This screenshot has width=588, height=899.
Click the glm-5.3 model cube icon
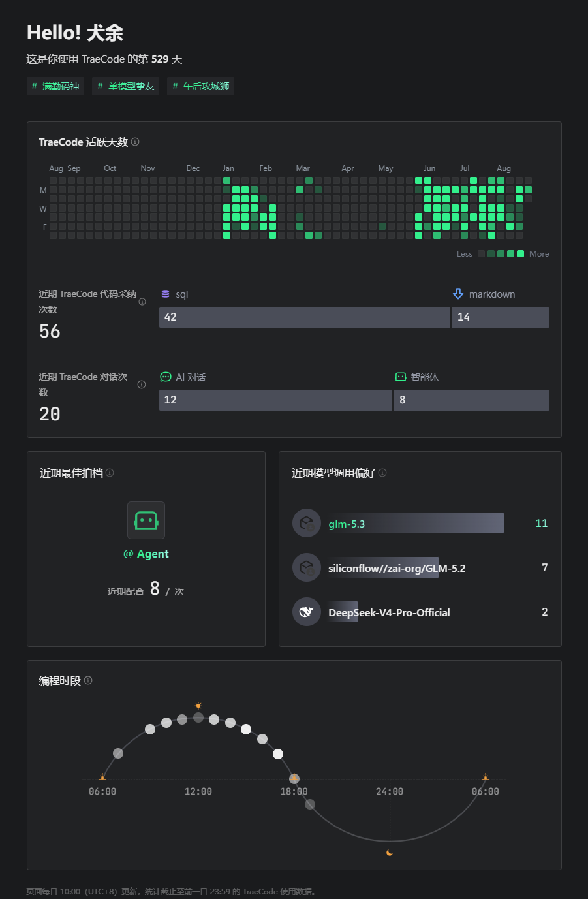(x=307, y=523)
